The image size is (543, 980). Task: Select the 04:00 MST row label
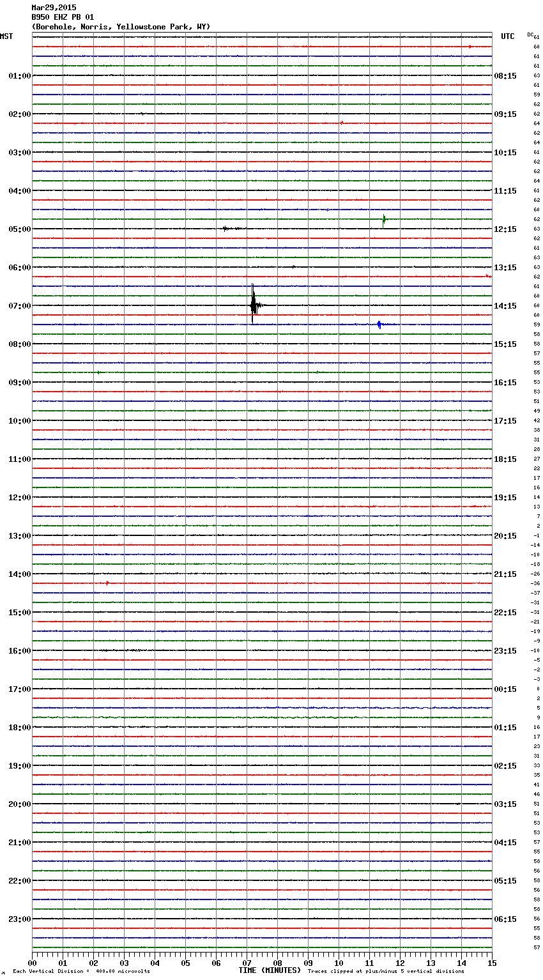click(x=19, y=190)
